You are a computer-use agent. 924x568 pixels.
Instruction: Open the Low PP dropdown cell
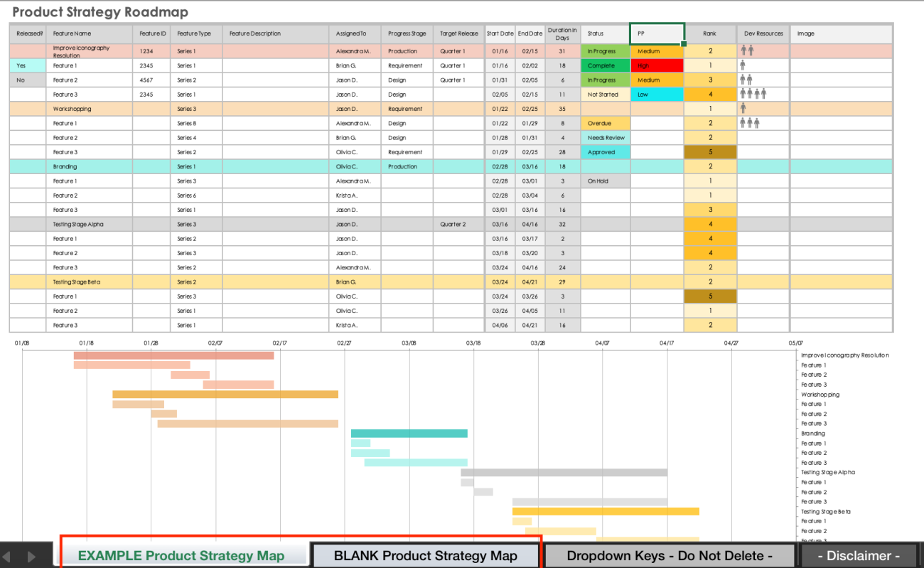click(x=656, y=94)
